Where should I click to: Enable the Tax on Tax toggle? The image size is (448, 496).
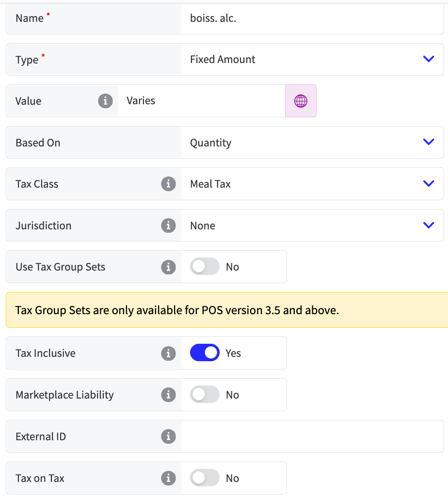pyautogui.click(x=205, y=478)
